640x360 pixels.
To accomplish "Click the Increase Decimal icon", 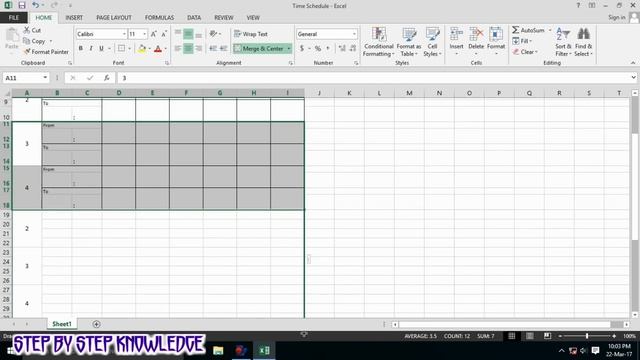I will point(342,49).
